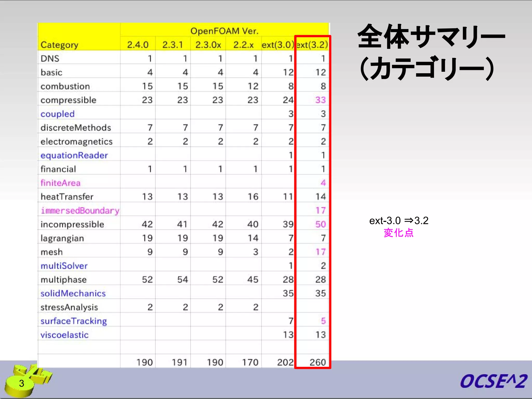Image resolution: width=532 pixels, height=399 pixels.
Task: Click the OpenFOAM Ver. header
Action: 224,31
